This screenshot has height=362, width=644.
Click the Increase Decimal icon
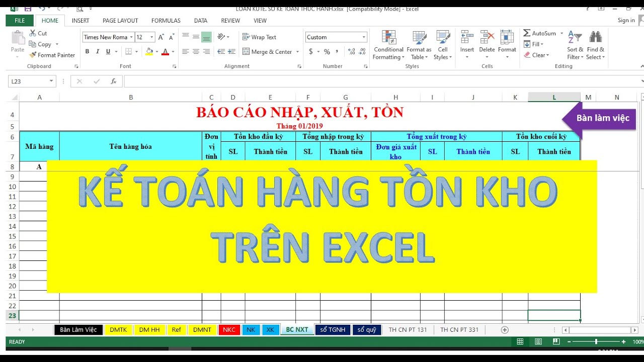click(351, 52)
